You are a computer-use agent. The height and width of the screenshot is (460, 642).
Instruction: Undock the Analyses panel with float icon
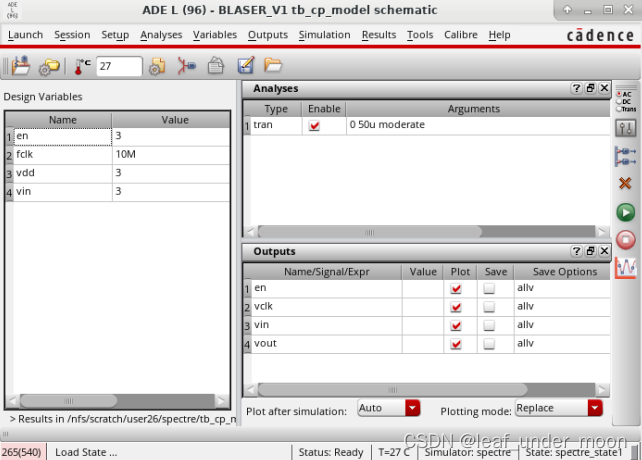coord(590,88)
